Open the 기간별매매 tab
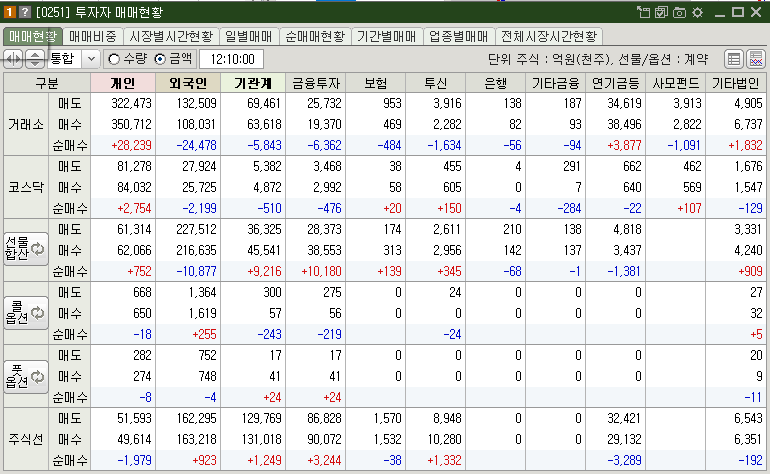The image size is (770, 474). pos(386,36)
